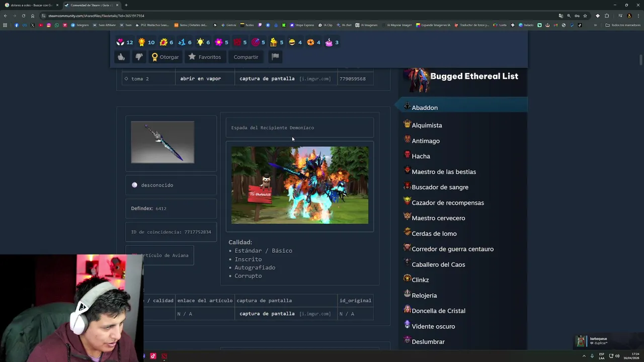Jump to Relojería section
The width and height of the screenshot is (644, 362).
(424, 296)
